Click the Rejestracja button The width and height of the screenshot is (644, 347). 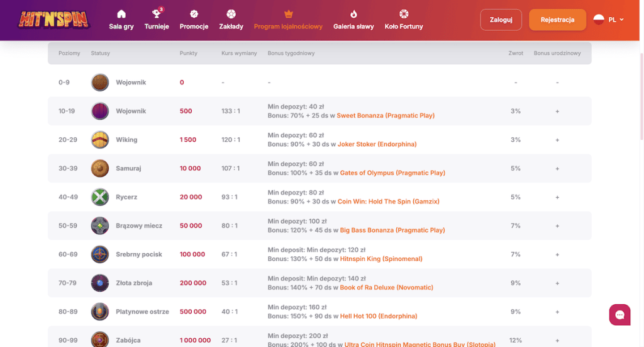(x=557, y=20)
